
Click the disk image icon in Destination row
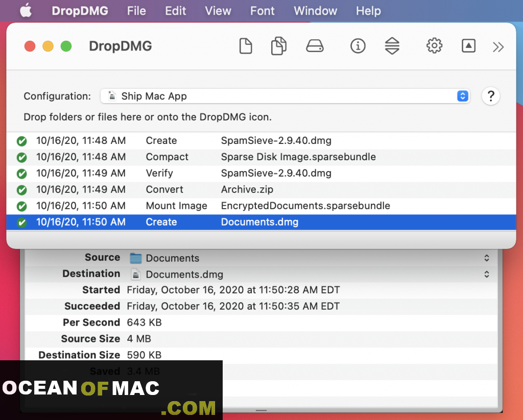pos(136,275)
